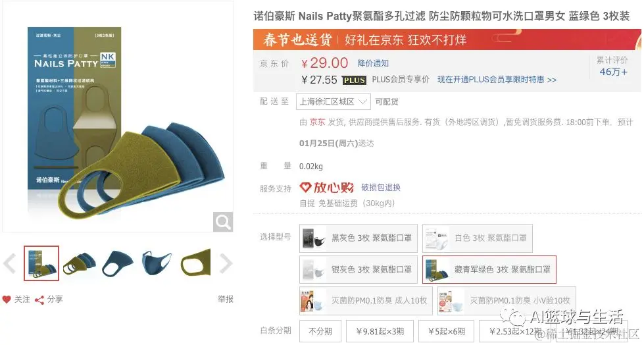
Task: Click the 降价通知 price alert link
Action: 372,63
